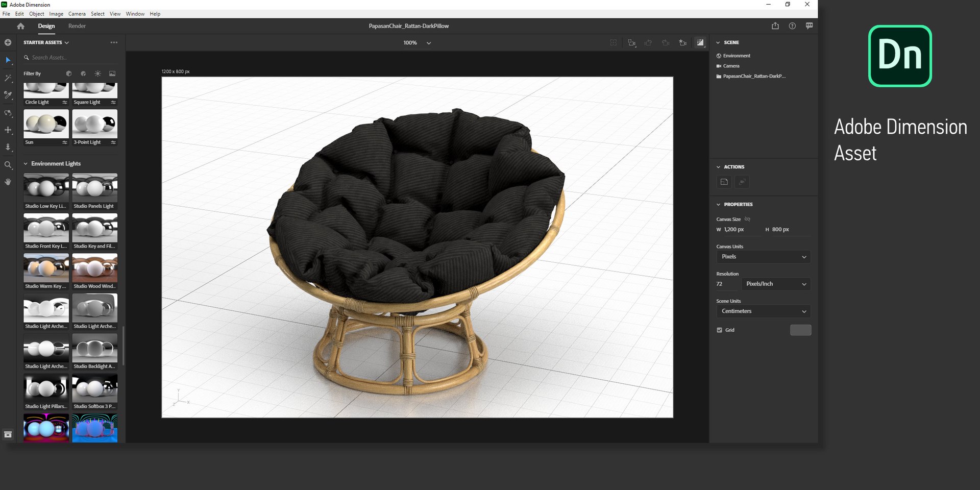Image resolution: width=980 pixels, height=490 pixels.
Task: Open the File menu
Action: coord(6,14)
